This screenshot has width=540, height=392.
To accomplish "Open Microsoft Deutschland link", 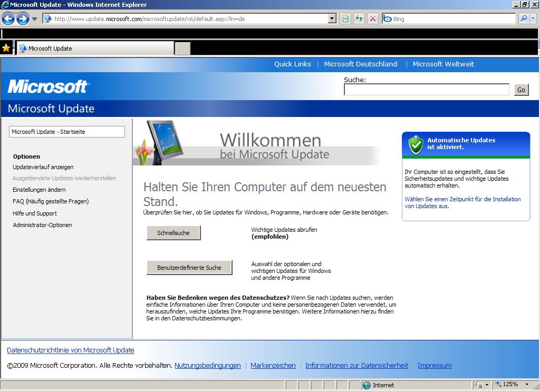I will pyautogui.click(x=360, y=64).
